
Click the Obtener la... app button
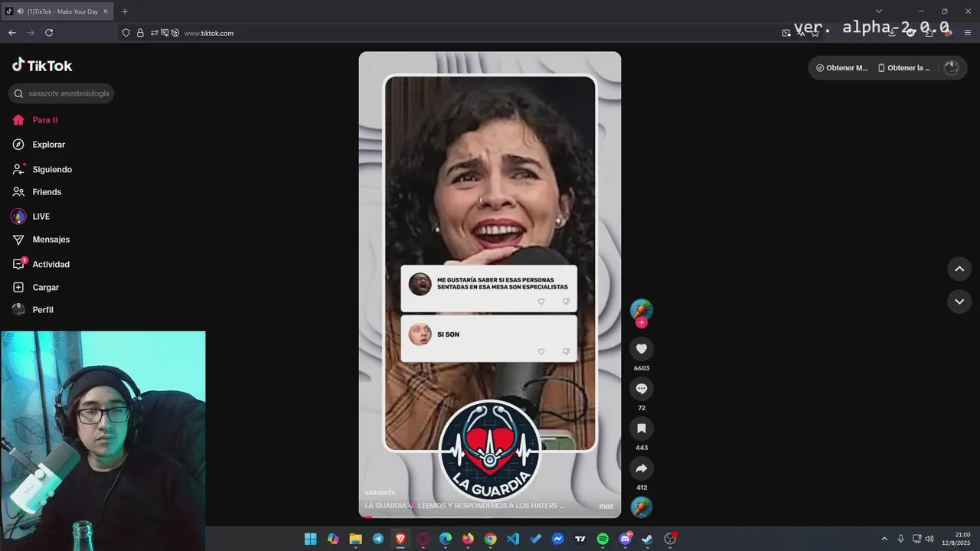(x=903, y=68)
